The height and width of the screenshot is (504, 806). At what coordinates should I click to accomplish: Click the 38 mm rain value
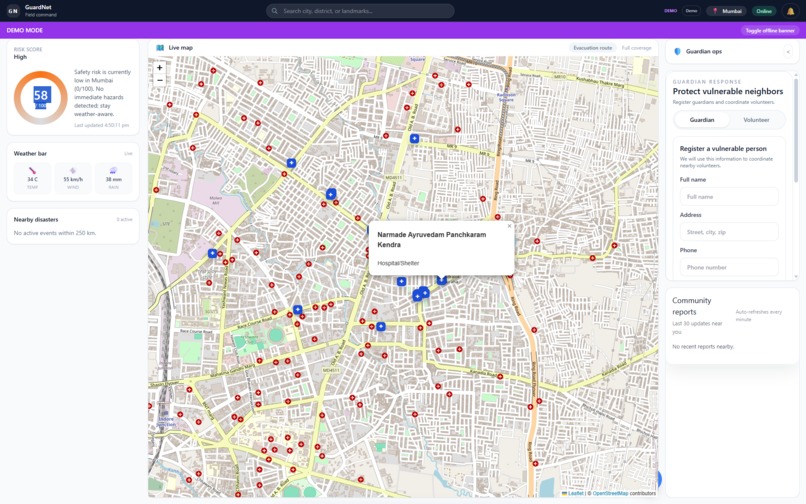pos(114,179)
